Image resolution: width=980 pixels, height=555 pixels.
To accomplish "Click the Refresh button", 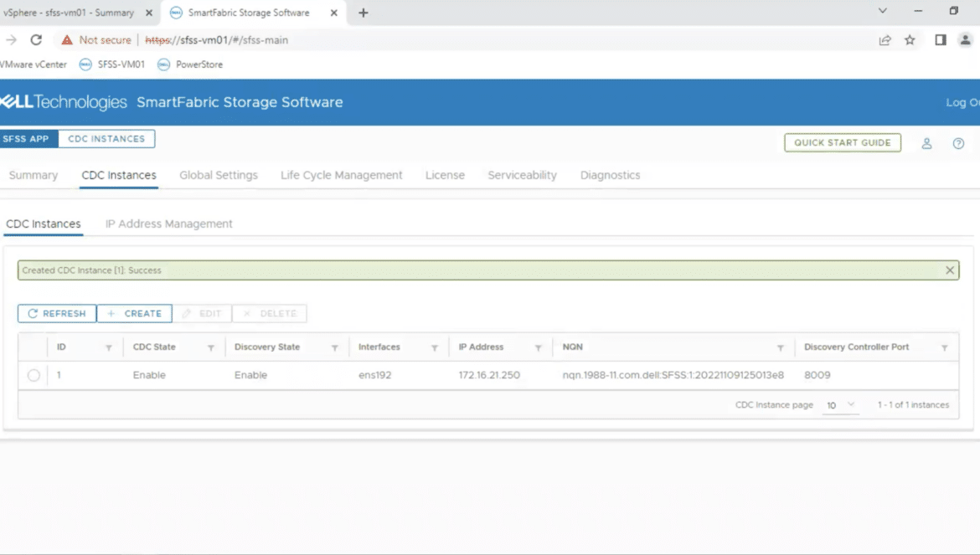I will (x=57, y=313).
